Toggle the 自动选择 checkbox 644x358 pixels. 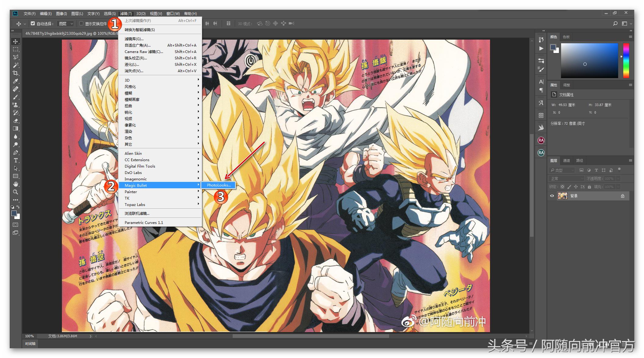pyautogui.click(x=33, y=23)
